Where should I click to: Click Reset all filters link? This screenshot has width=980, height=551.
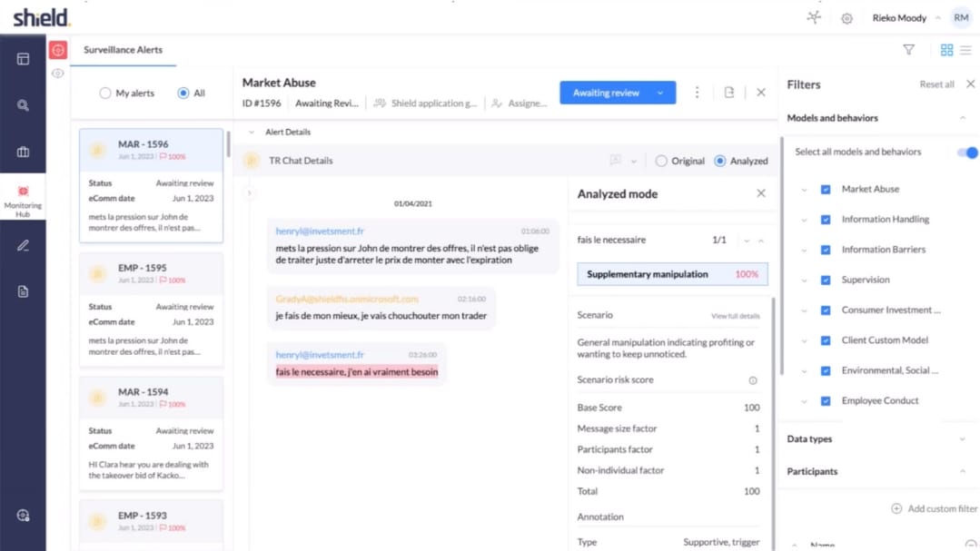pos(936,84)
